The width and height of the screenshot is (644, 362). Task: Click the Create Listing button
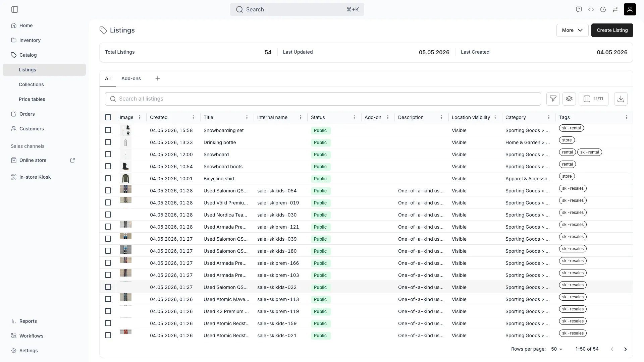[612, 30]
